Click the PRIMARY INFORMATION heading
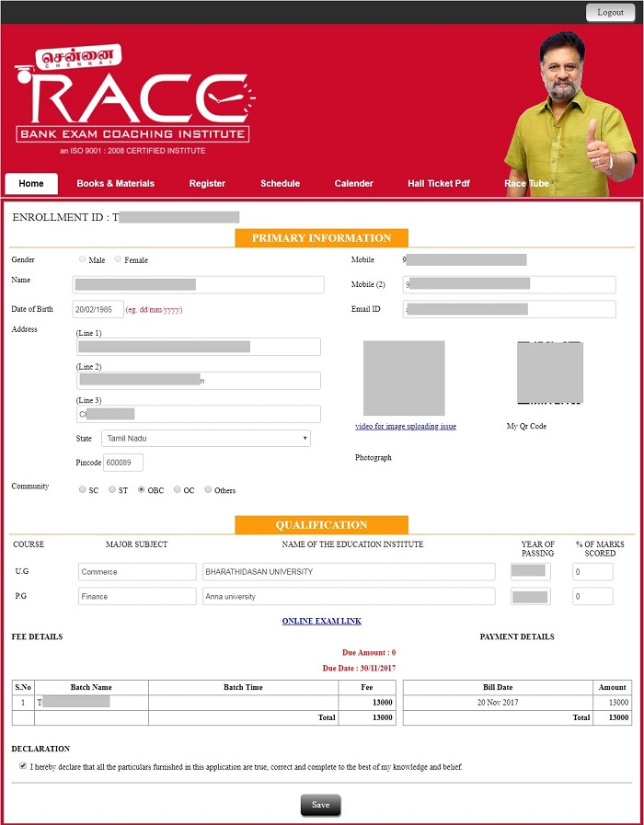The height and width of the screenshot is (825, 644). [x=321, y=238]
